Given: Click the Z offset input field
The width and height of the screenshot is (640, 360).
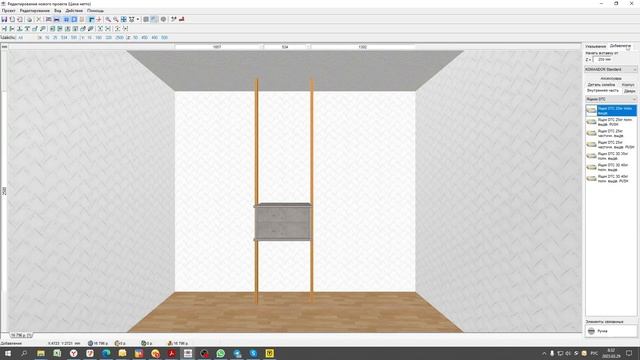Looking at the screenshot, I should tap(603, 60).
